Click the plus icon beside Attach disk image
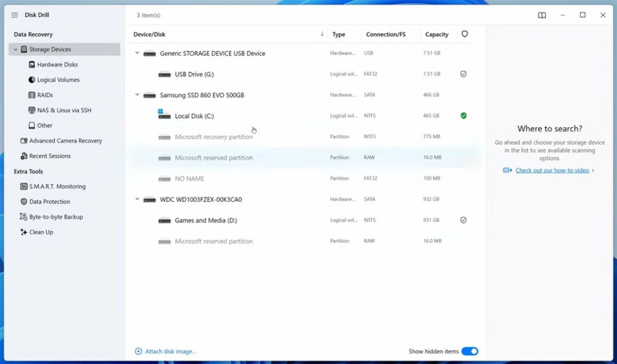 (139, 351)
